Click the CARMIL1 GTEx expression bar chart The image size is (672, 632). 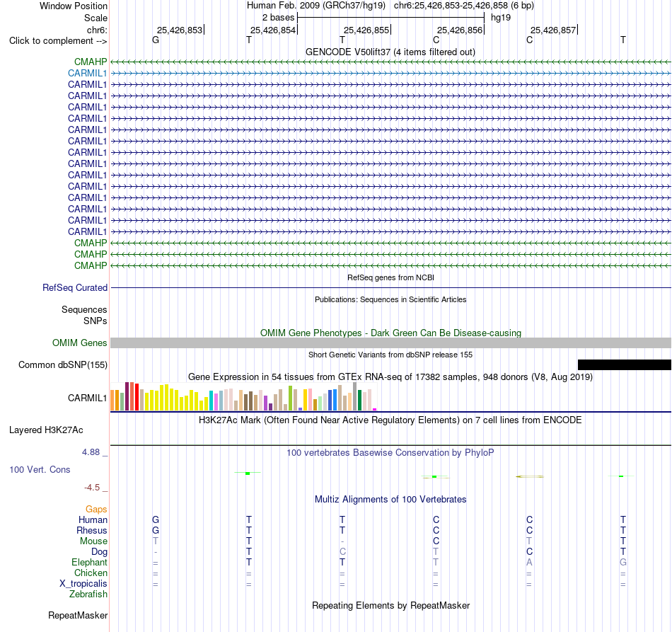click(243, 397)
